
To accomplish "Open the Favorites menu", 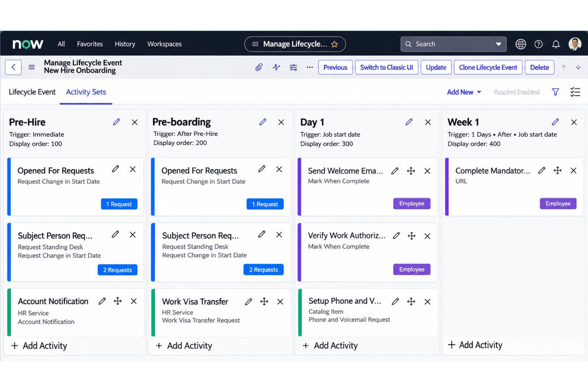I will [x=90, y=44].
